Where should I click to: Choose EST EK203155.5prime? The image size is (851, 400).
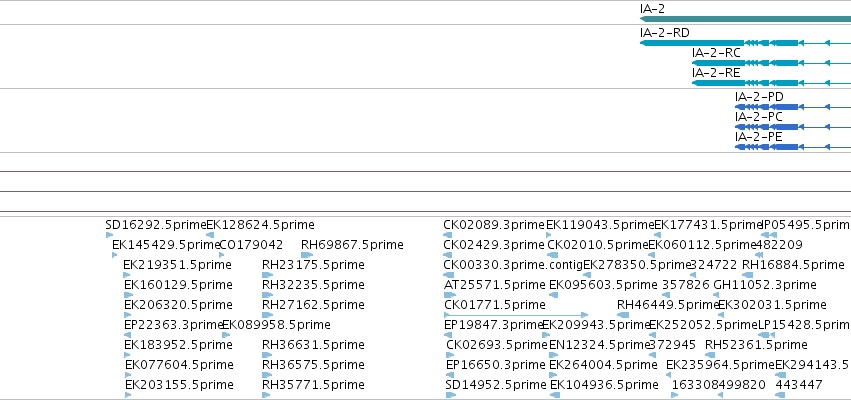179,385
